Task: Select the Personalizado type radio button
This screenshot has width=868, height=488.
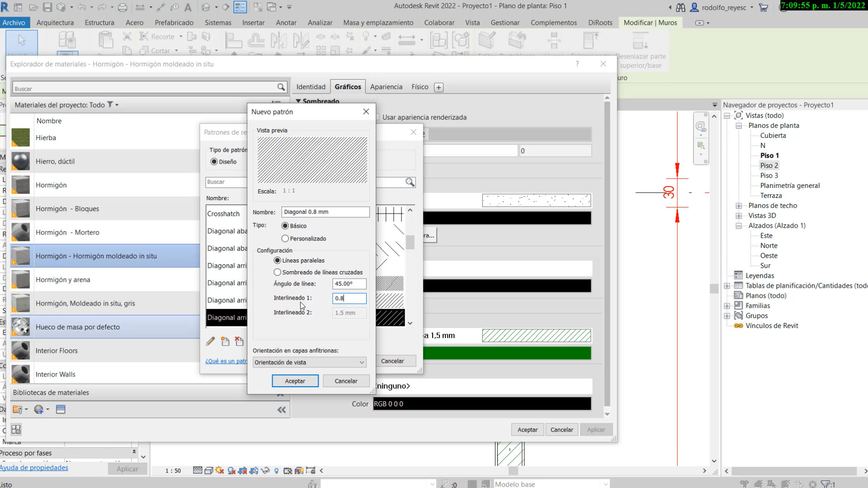Action: click(x=285, y=239)
